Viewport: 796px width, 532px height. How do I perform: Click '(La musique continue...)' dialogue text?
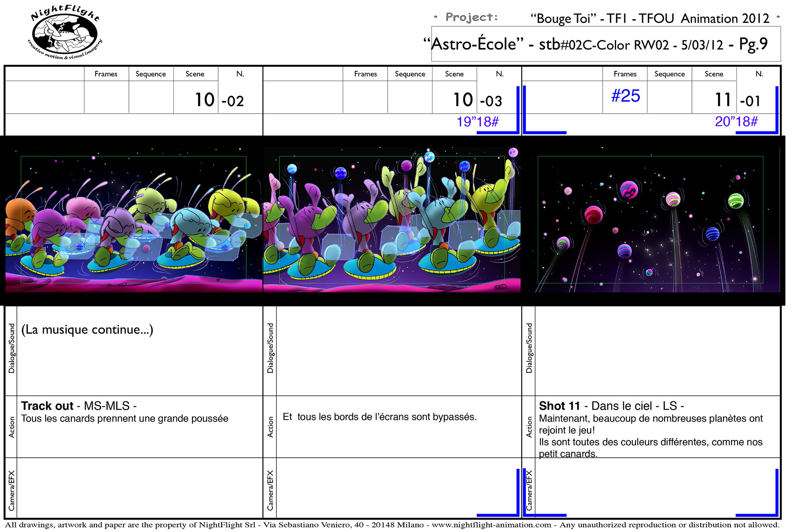pos(87,330)
